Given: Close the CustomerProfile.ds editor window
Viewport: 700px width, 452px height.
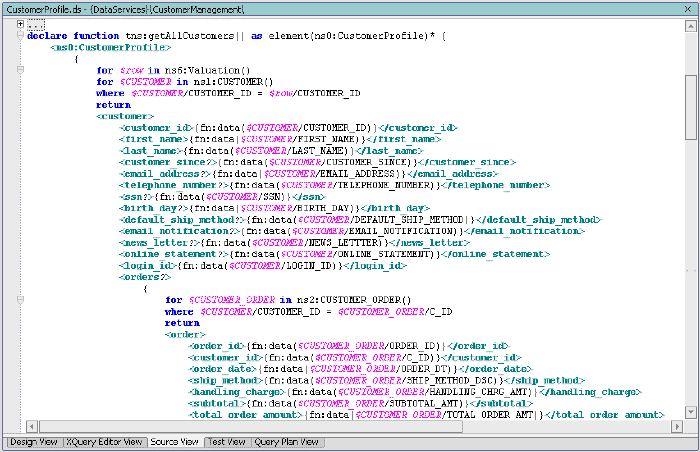Looking at the screenshot, I should pyautogui.click(x=688, y=9).
